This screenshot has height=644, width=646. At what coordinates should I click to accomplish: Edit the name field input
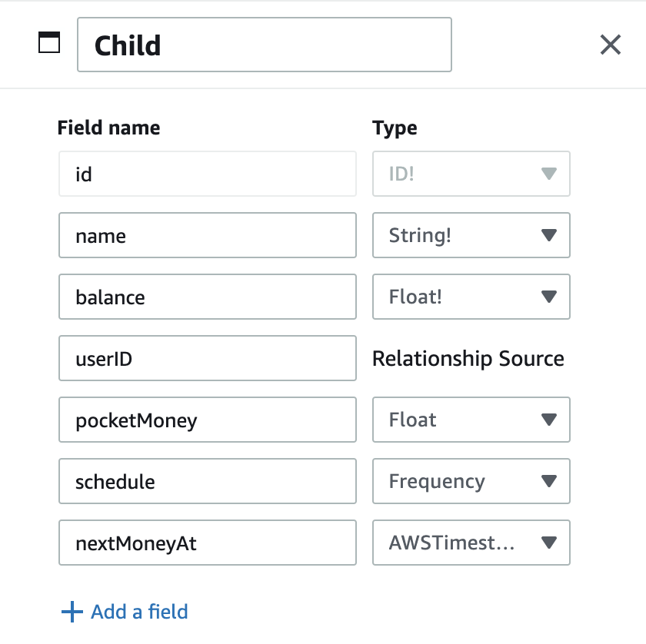pyautogui.click(x=208, y=235)
